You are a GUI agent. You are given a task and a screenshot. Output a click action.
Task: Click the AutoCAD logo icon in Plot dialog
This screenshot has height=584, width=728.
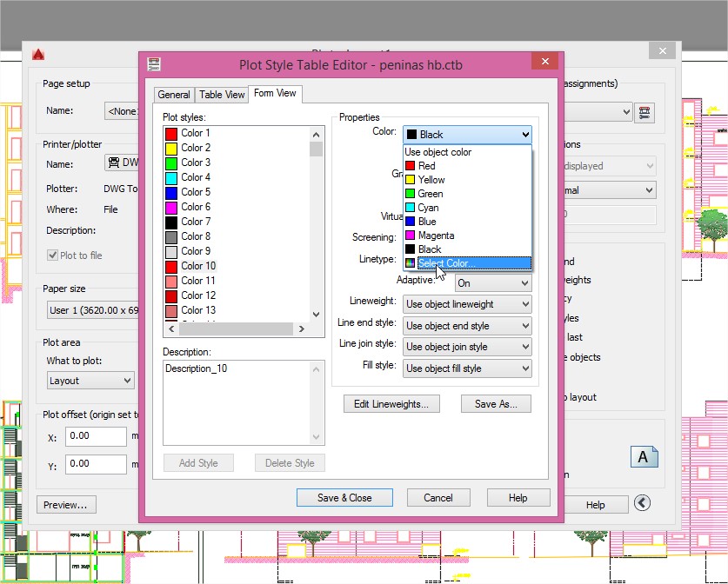(38, 54)
